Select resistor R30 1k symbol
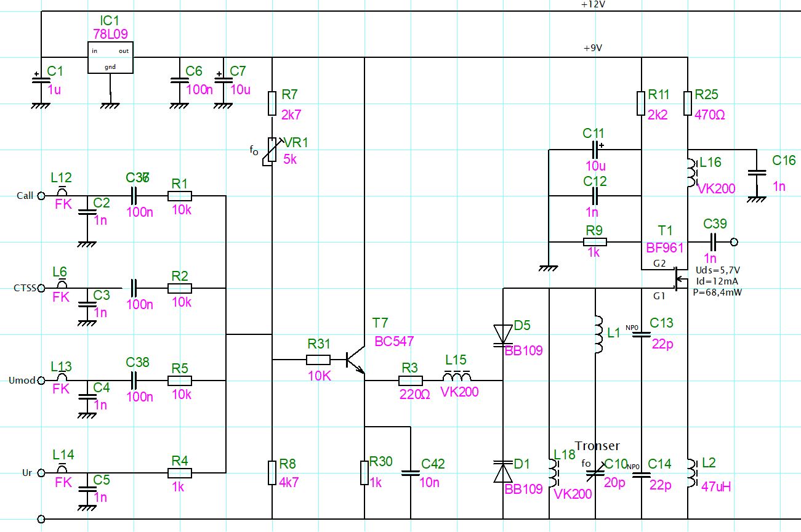Viewport: 801px width, 532px height. (364, 473)
